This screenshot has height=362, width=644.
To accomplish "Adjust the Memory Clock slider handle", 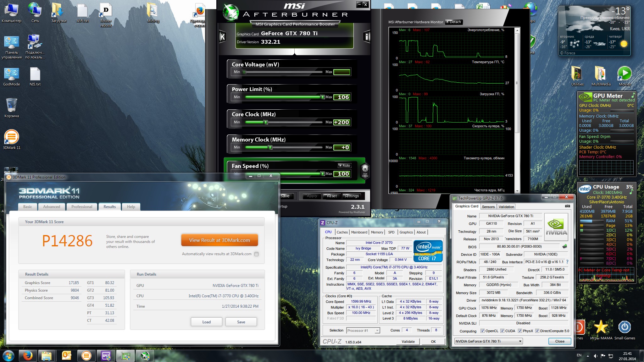I will coord(270,147).
